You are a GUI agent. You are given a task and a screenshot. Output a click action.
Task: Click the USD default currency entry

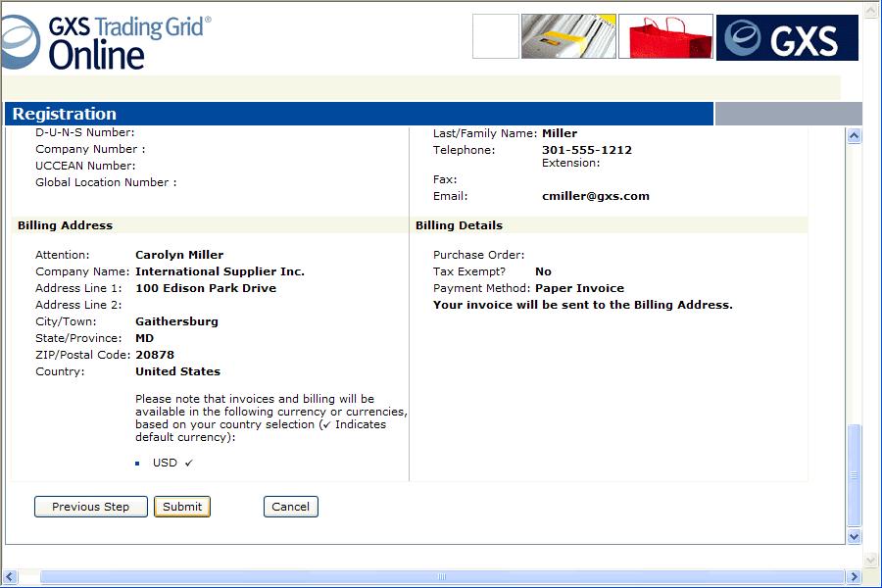(x=172, y=463)
